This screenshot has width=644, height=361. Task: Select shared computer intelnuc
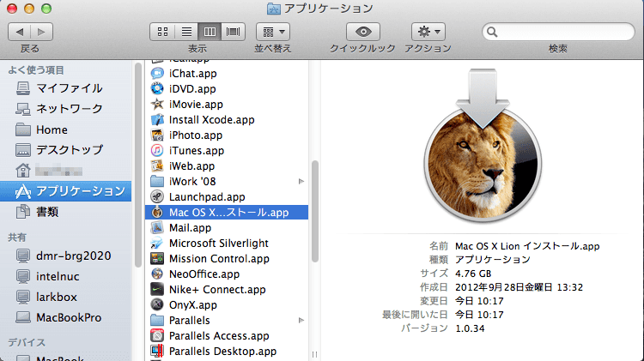pos(66,276)
